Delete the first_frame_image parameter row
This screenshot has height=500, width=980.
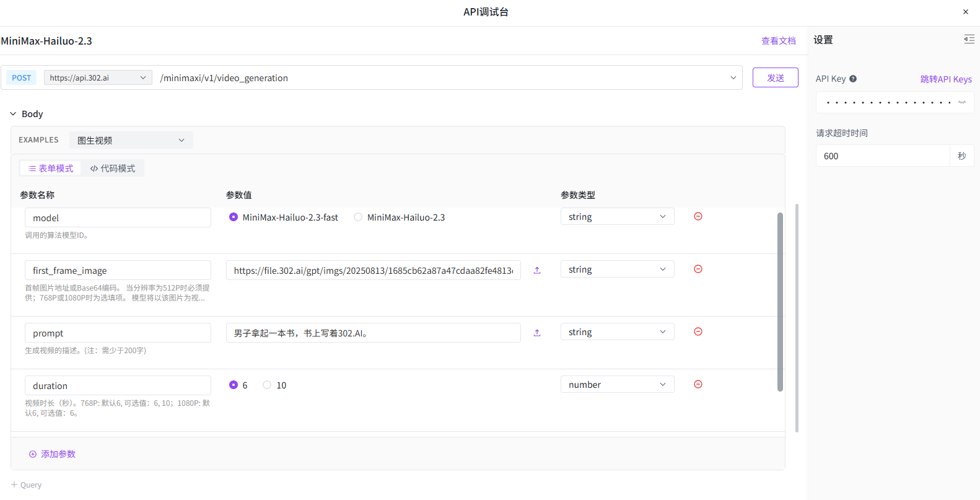click(698, 269)
